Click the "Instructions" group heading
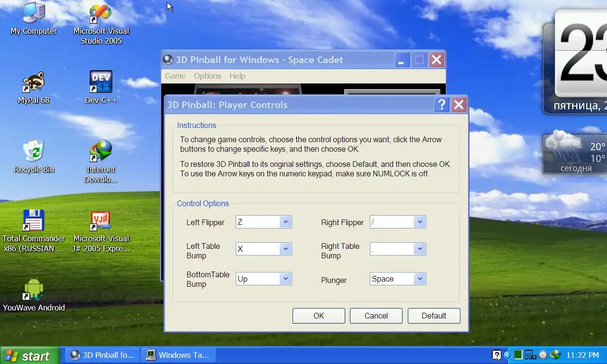The height and width of the screenshot is (364, 607). coord(196,125)
